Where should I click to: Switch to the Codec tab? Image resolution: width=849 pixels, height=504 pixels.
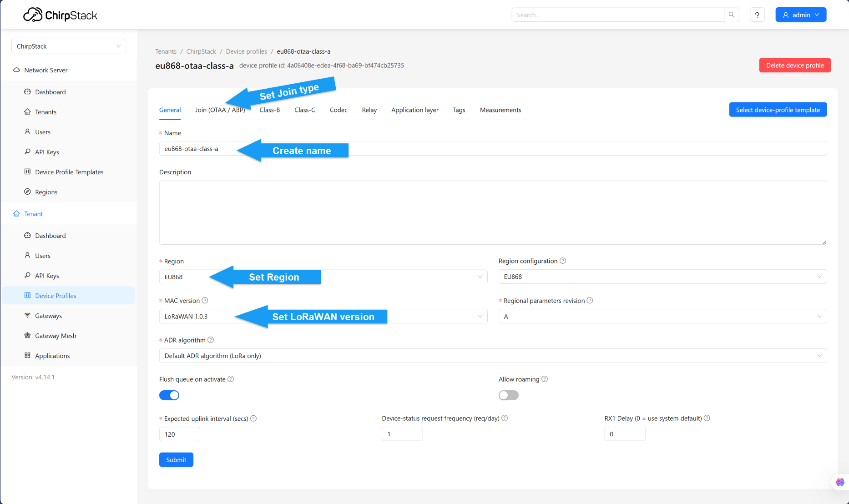coord(339,110)
